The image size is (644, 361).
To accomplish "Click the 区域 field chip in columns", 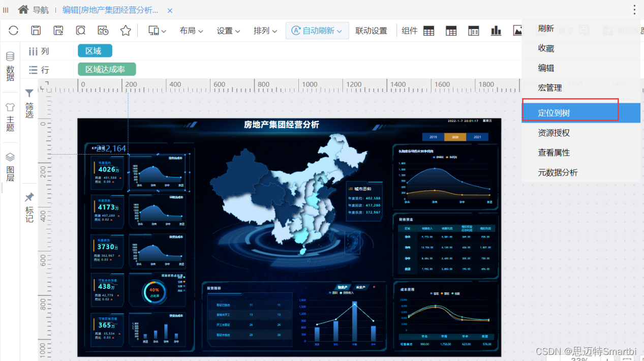I will click(95, 51).
